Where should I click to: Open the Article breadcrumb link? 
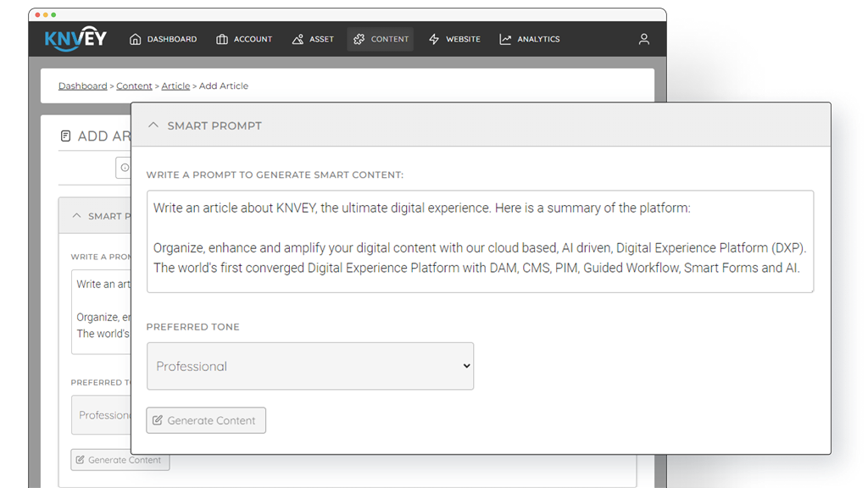pos(175,86)
